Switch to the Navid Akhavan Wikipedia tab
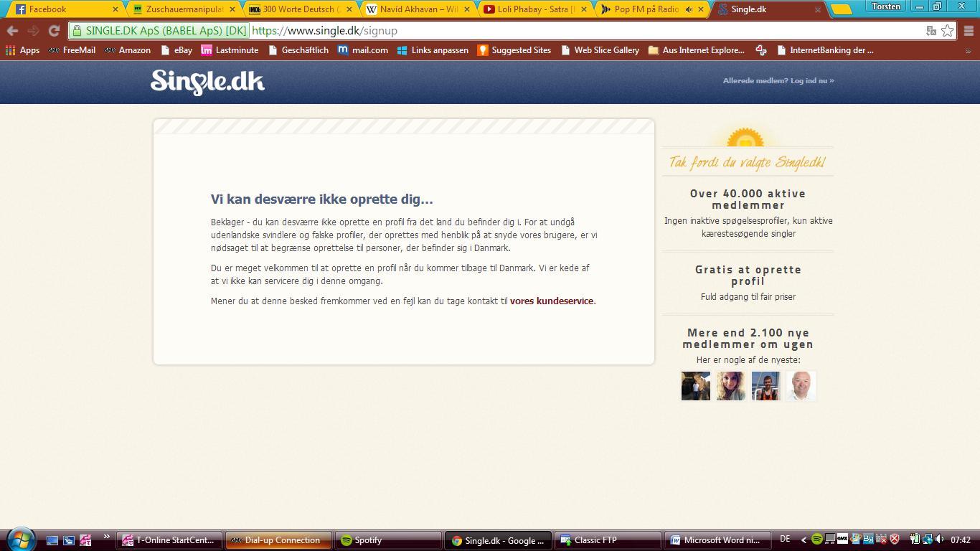Viewport: 980px width, 551px height. (418, 9)
